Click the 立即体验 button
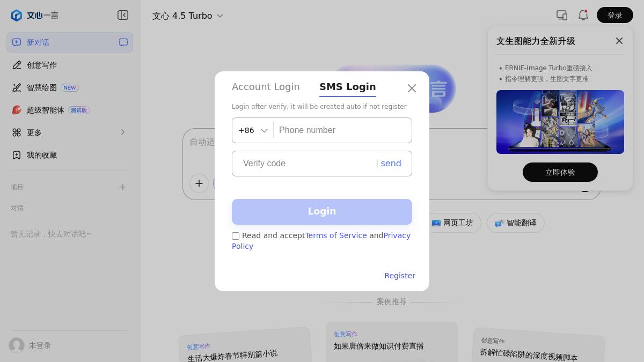644x362 pixels. pyautogui.click(x=560, y=172)
